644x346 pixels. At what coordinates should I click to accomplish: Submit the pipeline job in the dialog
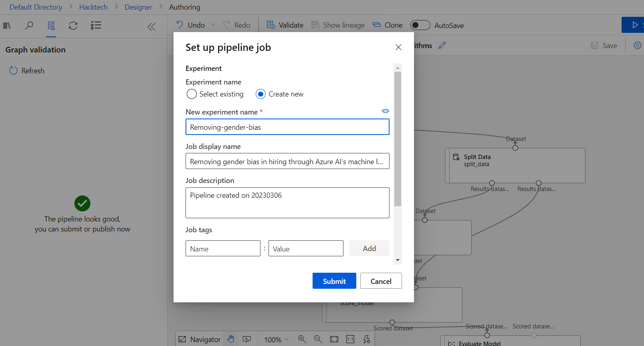(x=334, y=281)
